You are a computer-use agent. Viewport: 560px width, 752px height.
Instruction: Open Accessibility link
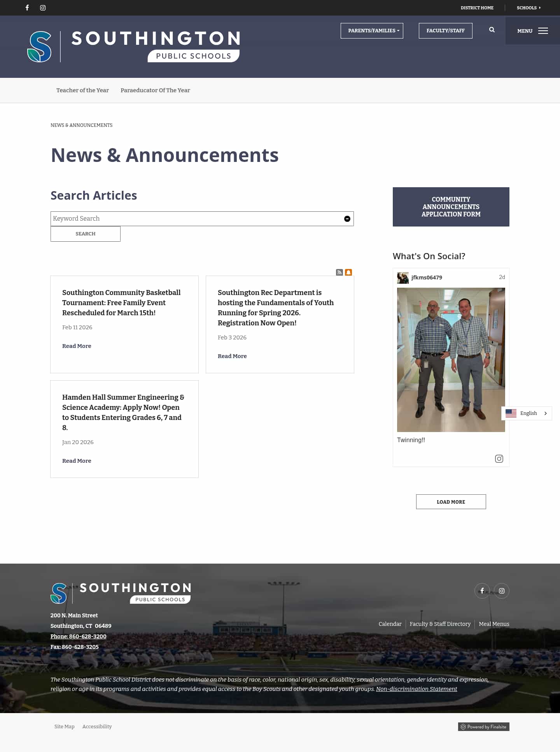(x=97, y=727)
